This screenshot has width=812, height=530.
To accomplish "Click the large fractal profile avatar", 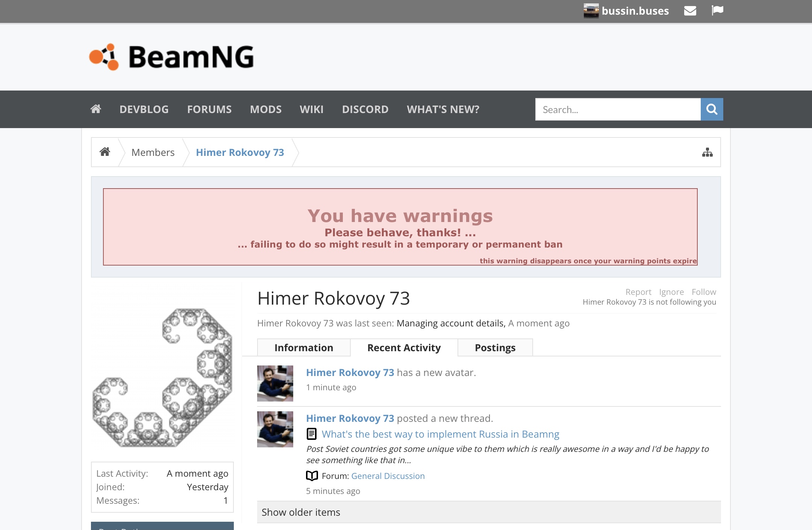I will pos(162,377).
